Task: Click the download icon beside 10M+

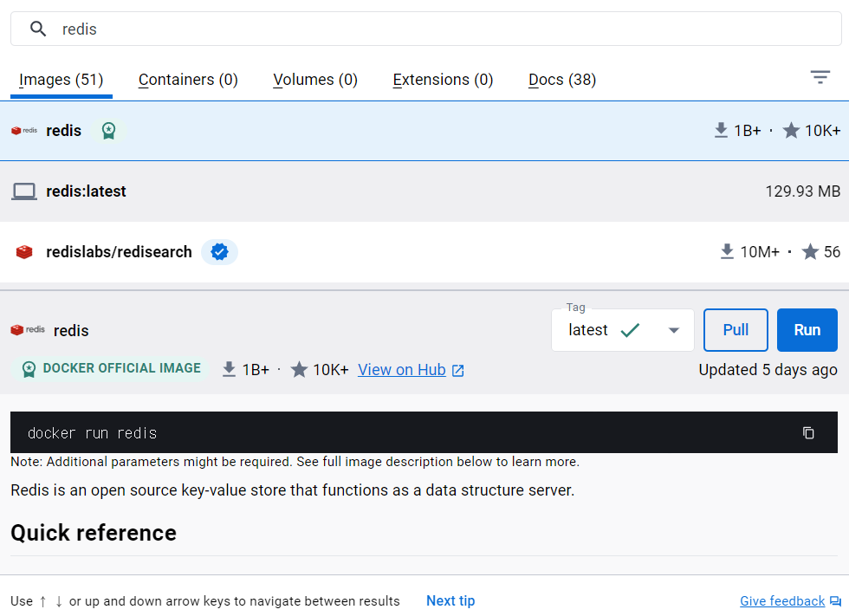Action: point(727,252)
